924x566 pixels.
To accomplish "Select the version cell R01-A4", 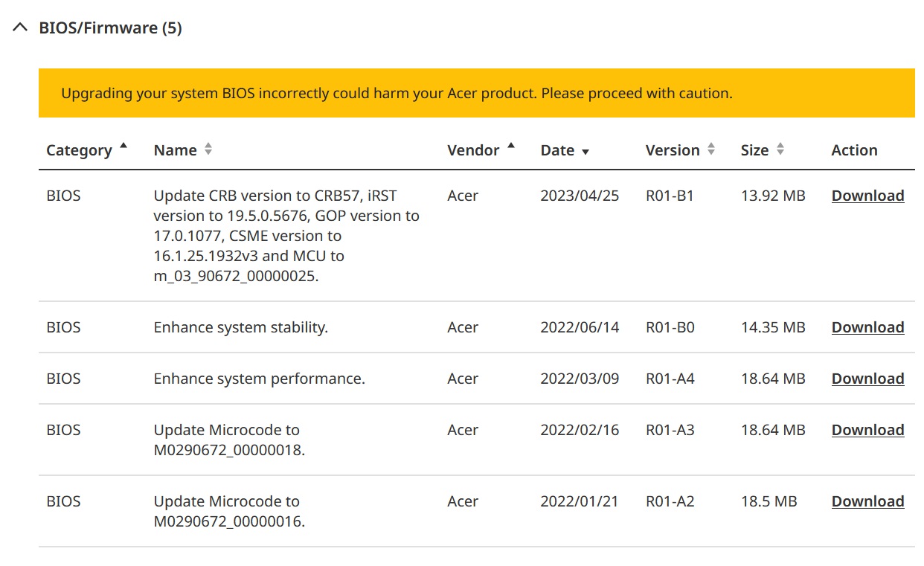I will point(670,379).
